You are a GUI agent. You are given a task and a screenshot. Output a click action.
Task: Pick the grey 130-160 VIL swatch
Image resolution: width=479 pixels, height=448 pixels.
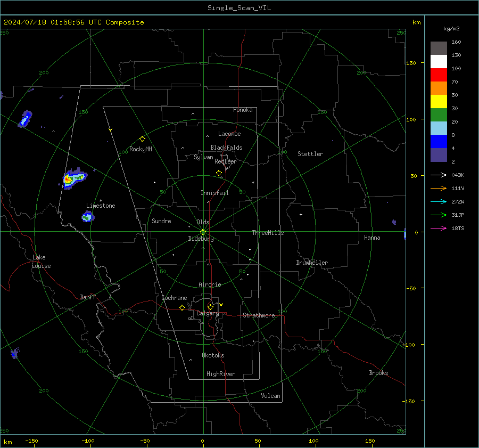click(x=439, y=48)
